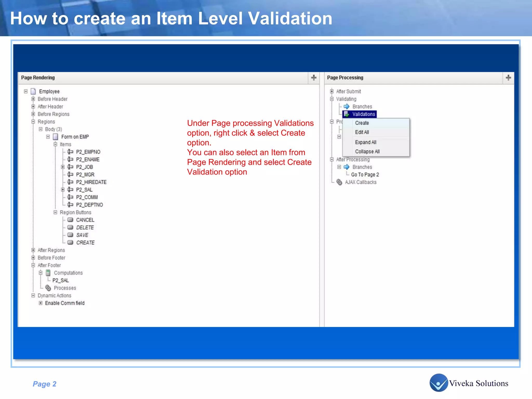Click the Form on EMP region icon
This screenshot has height=399, width=532.
coord(55,137)
